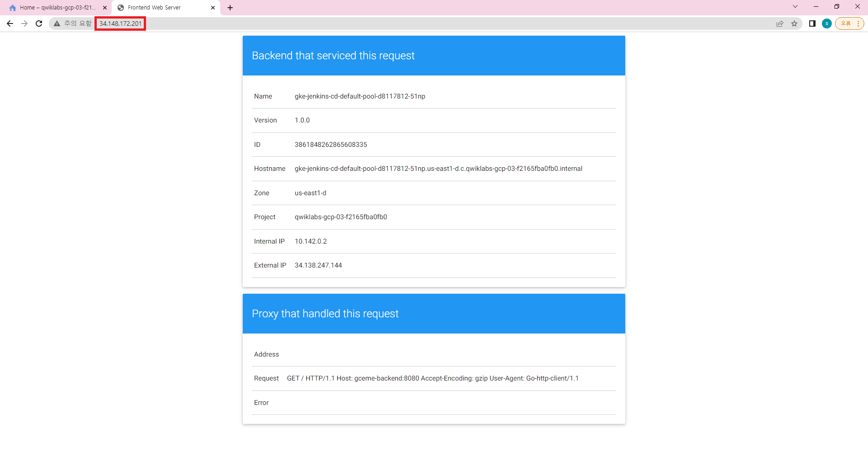Open the Chrome profile avatar
Screen dimensions: 868x470
point(827,23)
